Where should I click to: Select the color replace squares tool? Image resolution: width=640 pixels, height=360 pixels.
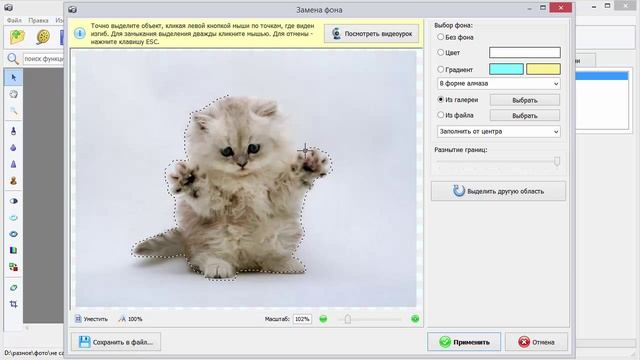pyautogui.click(x=13, y=267)
